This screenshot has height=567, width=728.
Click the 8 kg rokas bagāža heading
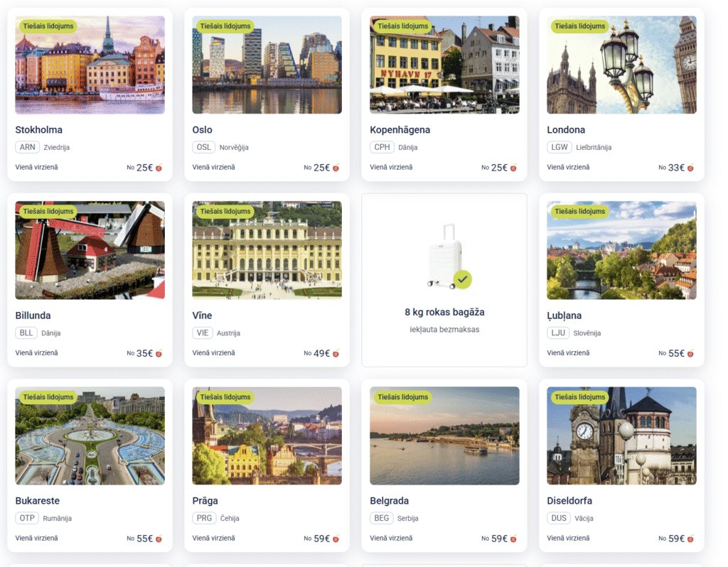[444, 312]
